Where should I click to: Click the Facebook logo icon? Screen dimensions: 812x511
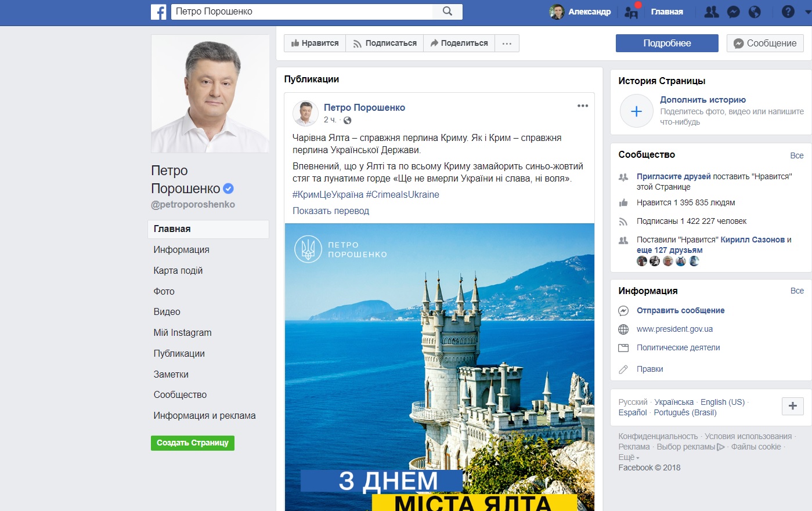tap(158, 12)
